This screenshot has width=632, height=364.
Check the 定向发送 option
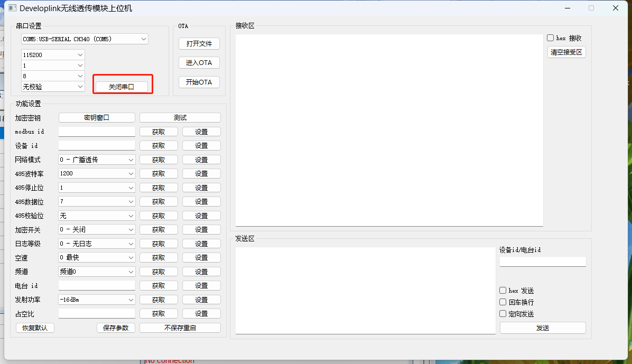(503, 314)
